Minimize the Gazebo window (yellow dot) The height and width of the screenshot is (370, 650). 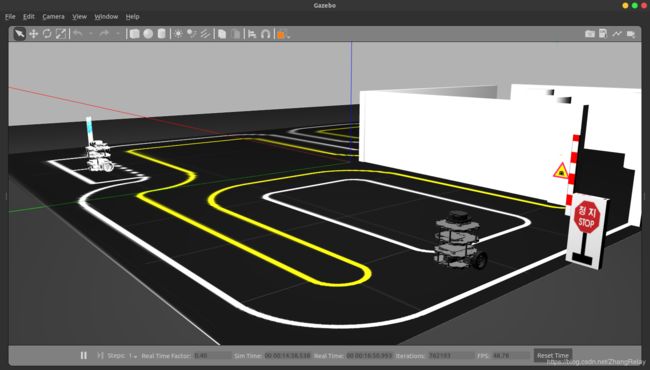click(625, 6)
